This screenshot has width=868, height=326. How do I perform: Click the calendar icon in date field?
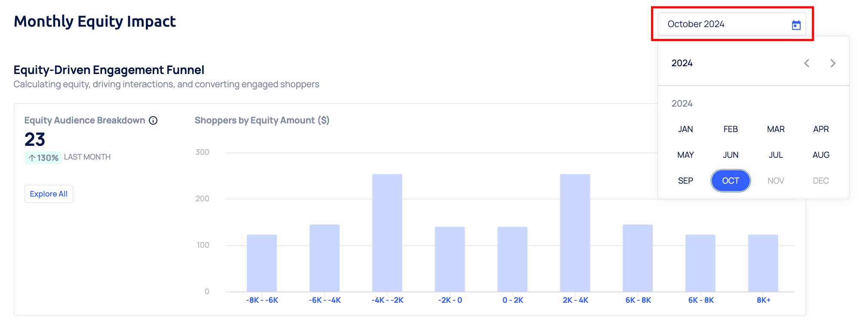(x=796, y=25)
